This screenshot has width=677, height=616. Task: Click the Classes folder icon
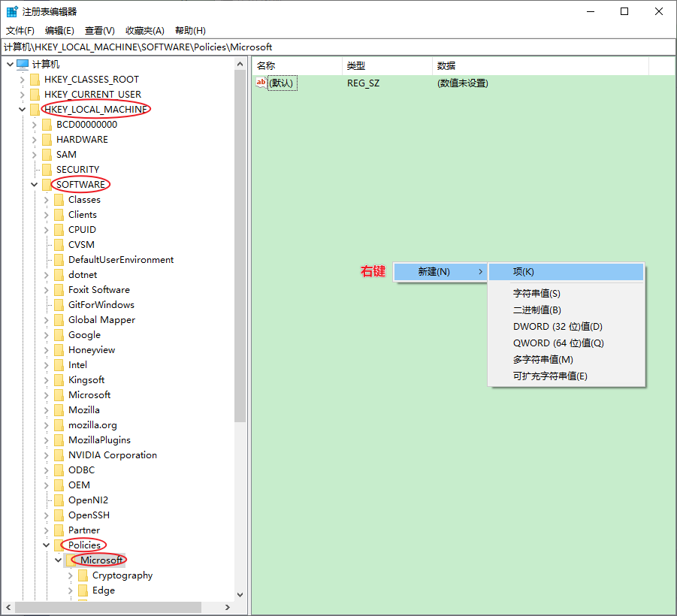coord(59,200)
